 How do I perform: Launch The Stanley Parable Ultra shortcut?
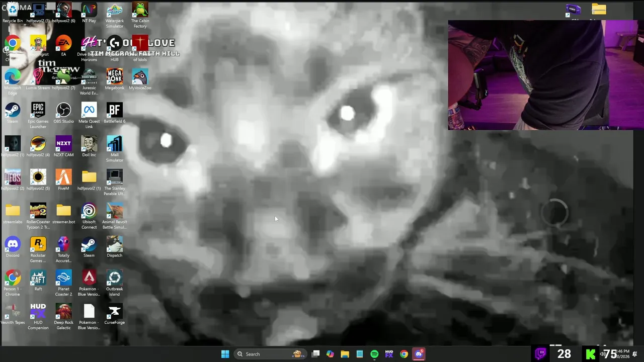[x=114, y=183]
